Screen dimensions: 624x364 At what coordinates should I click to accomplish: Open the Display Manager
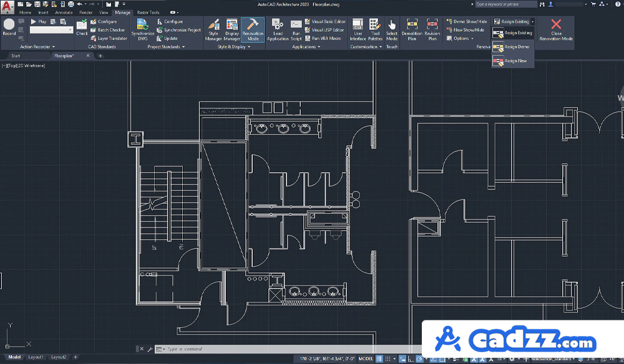tap(232, 29)
